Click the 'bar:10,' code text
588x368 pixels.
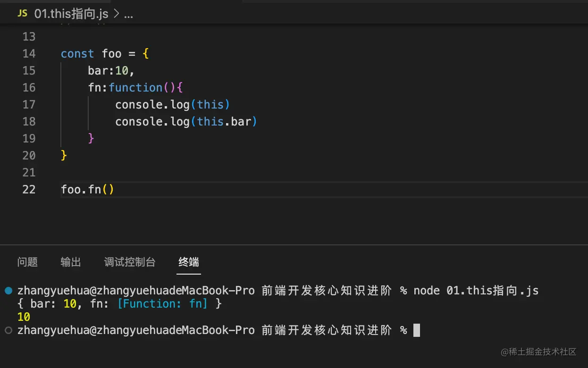tap(111, 71)
